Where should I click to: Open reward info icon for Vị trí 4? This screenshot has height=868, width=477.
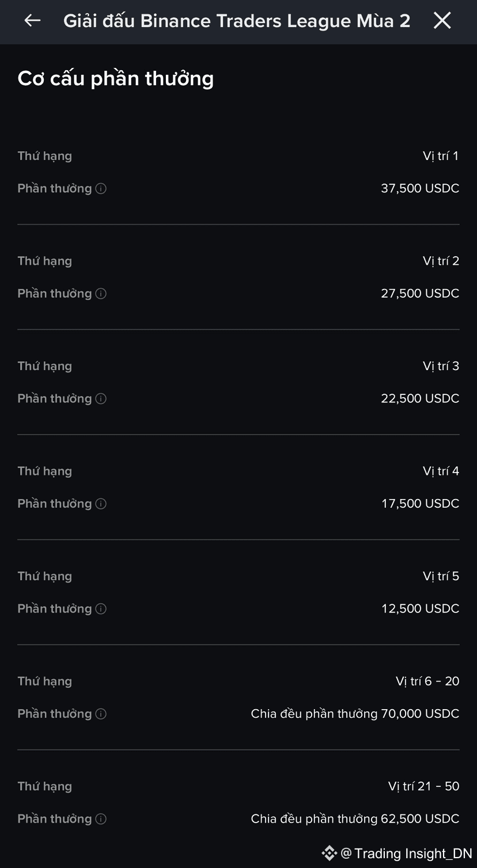101,504
